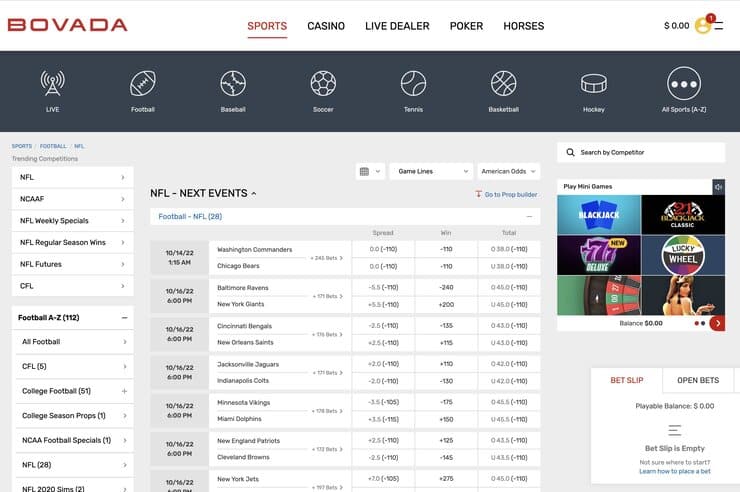
Task: Open College Season Props (1)
Action: pyautogui.click(x=75, y=416)
